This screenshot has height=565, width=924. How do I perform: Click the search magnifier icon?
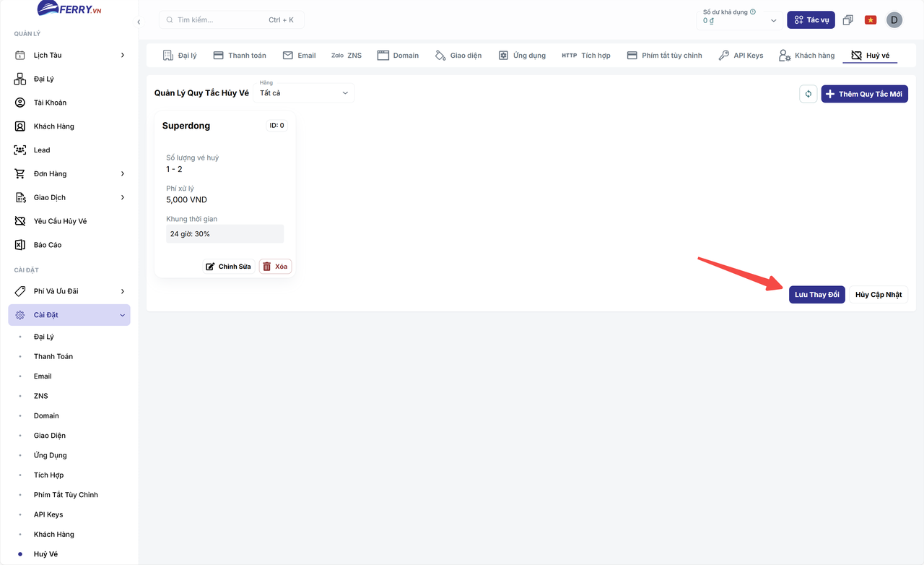pyautogui.click(x=169, y=20)
